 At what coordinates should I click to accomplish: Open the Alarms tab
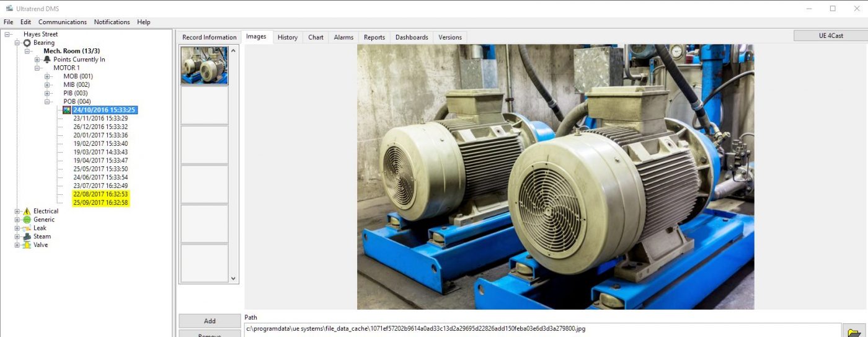[x=343, y=37]
